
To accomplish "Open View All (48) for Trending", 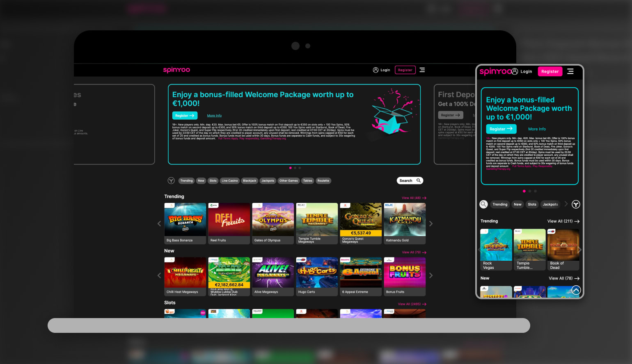I will tap(414, 198).
